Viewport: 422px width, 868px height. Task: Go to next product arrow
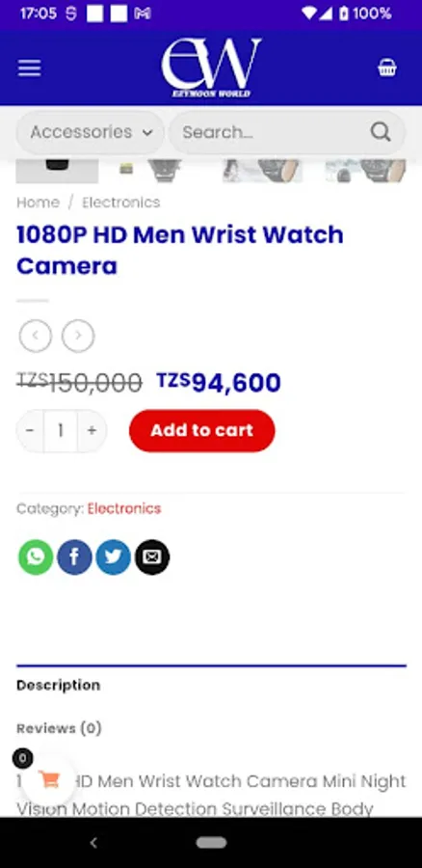tap(78, 336)
